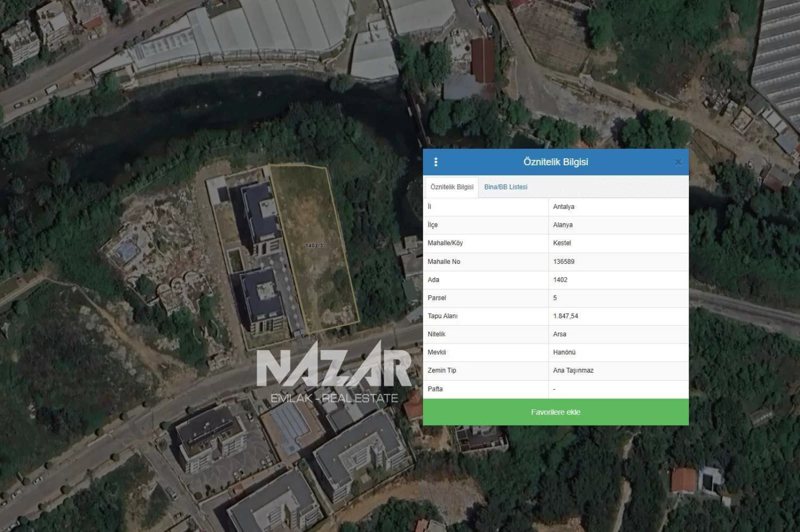Click the Pafta row label

point(435,389)
